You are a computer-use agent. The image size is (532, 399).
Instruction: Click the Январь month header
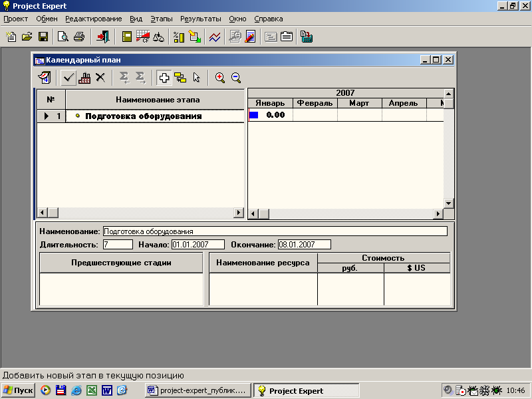click(x=271, y=103)
